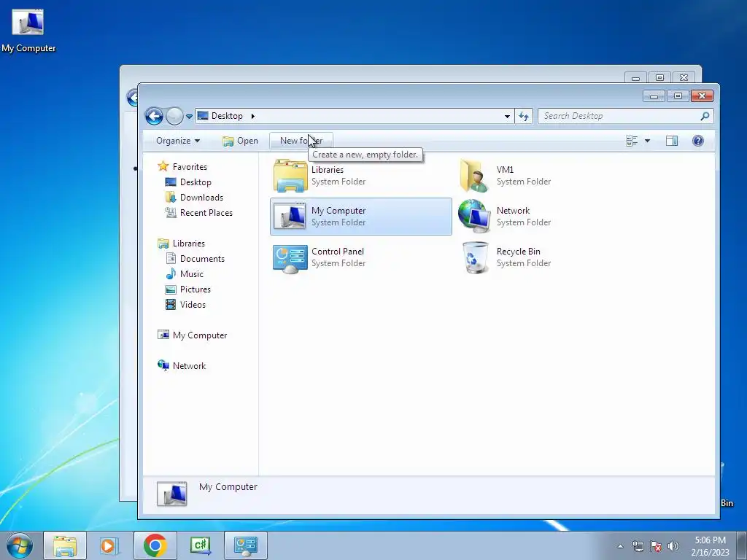The width and height of the screenshot is (747, 560).
Task: Open Action Center flag icon
Action: (656, 546)
